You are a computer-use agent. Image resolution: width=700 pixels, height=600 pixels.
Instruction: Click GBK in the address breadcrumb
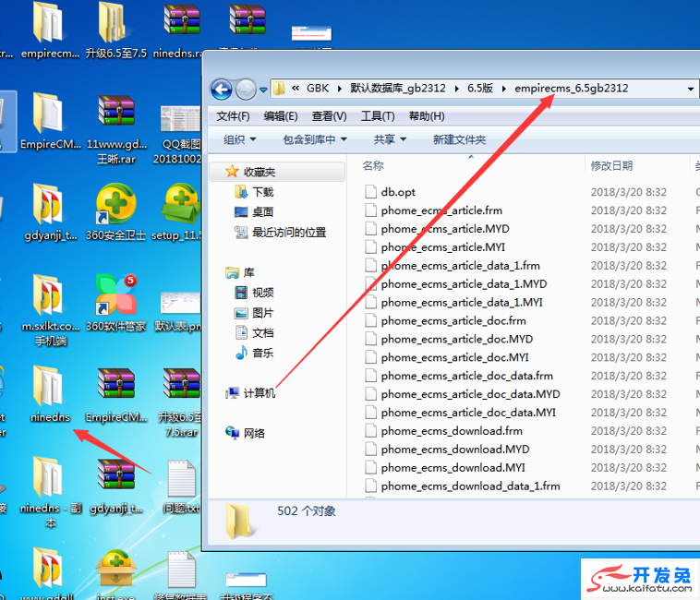[318, 89]
